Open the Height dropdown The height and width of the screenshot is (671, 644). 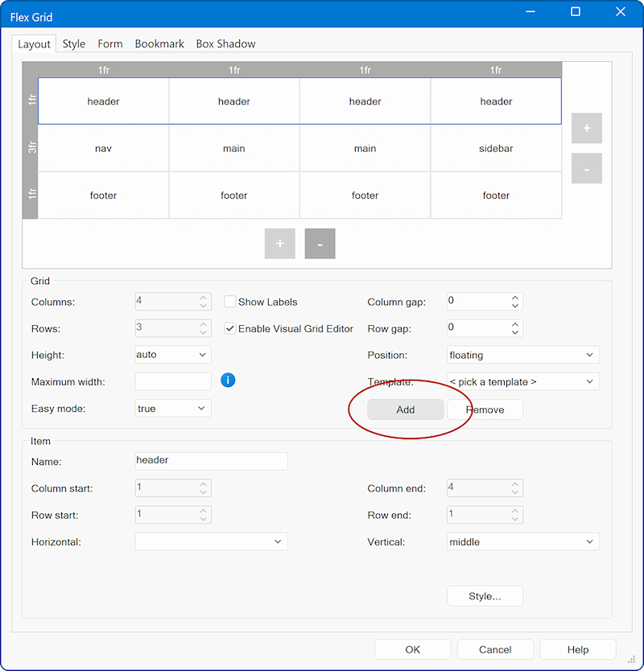click(173, 355)
